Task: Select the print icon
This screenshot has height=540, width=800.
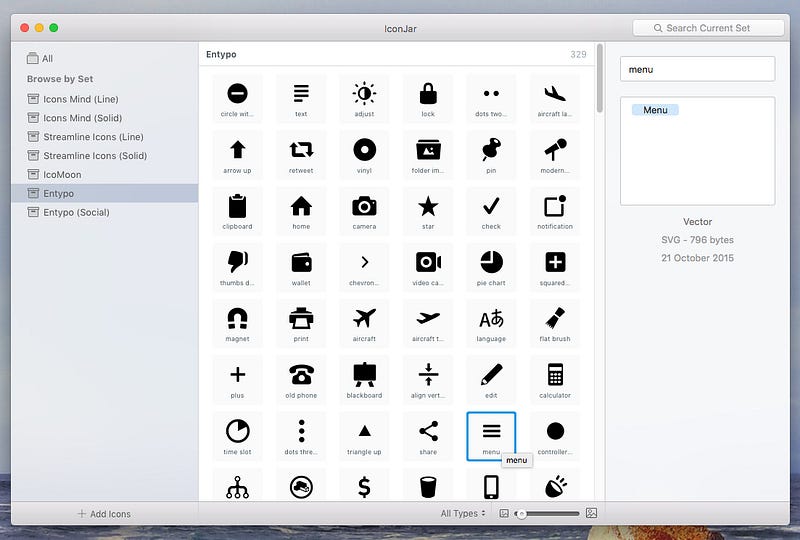Action: pyautogui.click(x=301, y=324)
